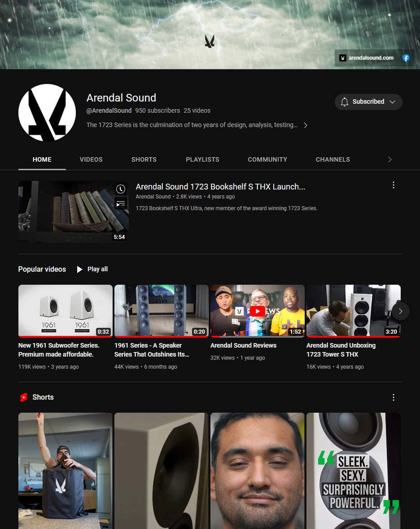The image size is (420, 529).
Task: Click the Arendal logo in banner center
Action: coord(210,41)
